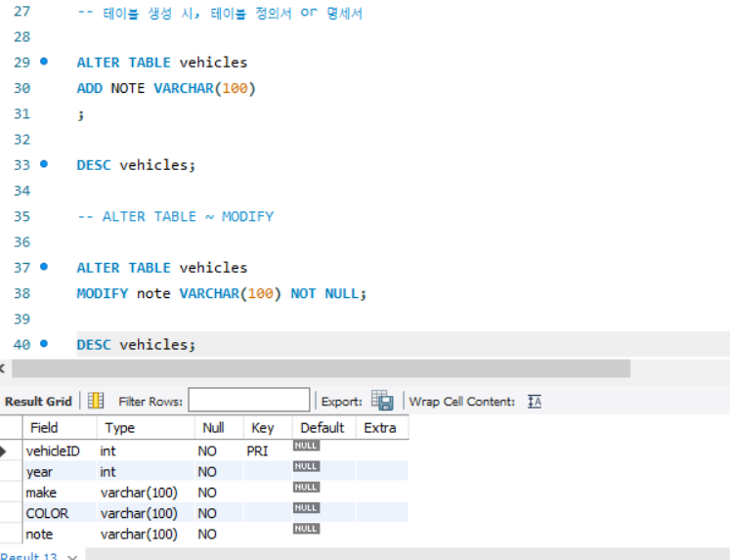Click the 'ADD NOTE VARCHAR(100)' line

[166, 88]
